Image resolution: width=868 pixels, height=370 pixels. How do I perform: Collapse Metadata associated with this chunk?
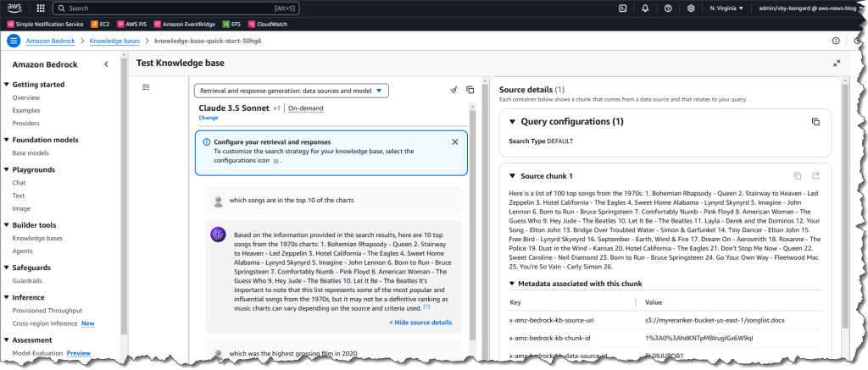point(512,284)
